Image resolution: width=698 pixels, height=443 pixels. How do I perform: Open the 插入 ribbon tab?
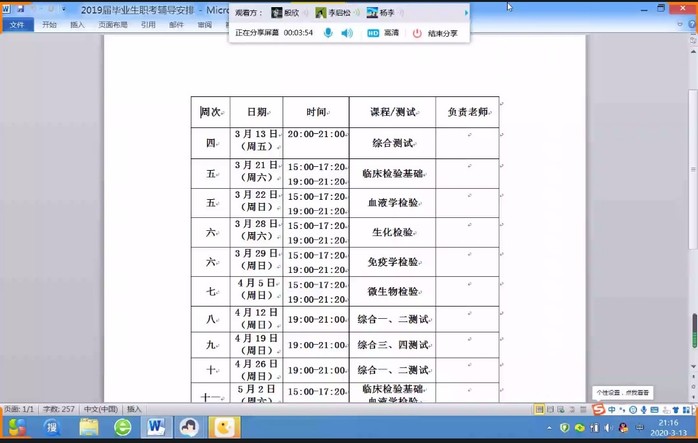78,24
